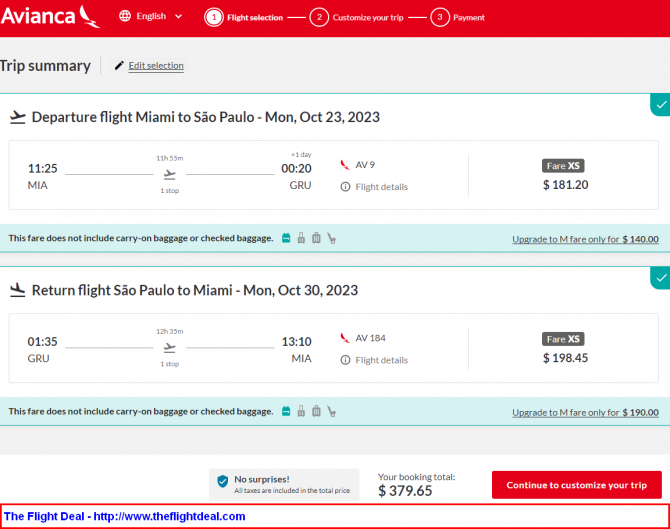
Task: Click the 01:35 GRU departure time
Action: (42, 350)
